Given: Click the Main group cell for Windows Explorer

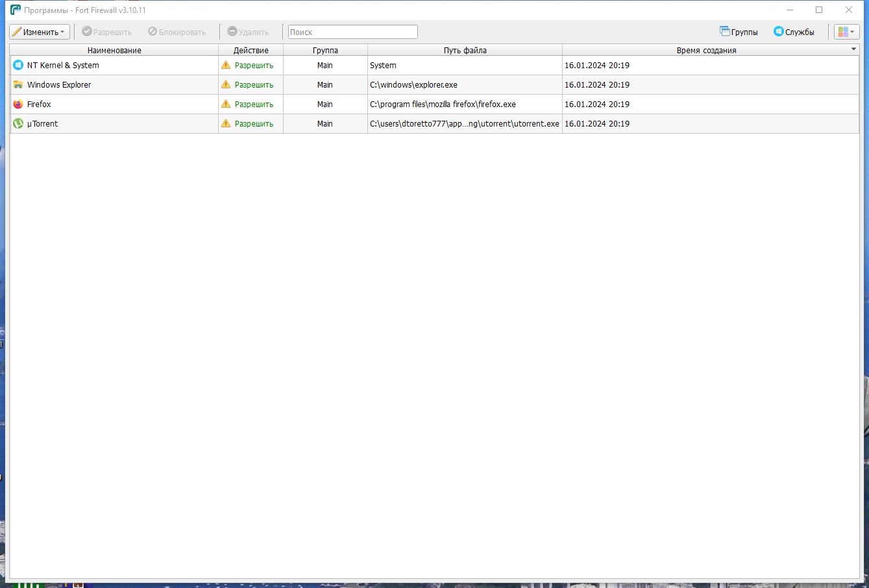Looking at the screenshot, I should [325, 85].
